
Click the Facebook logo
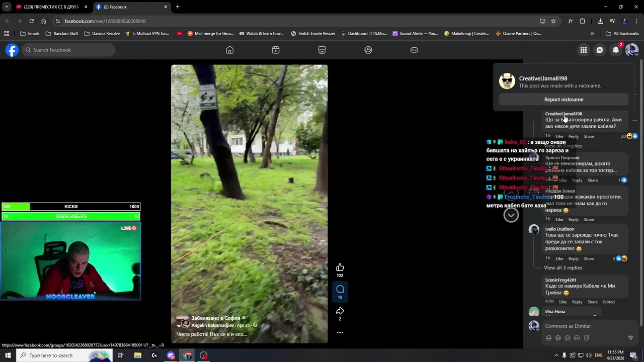pyautogui.click(x=12, y=50)
